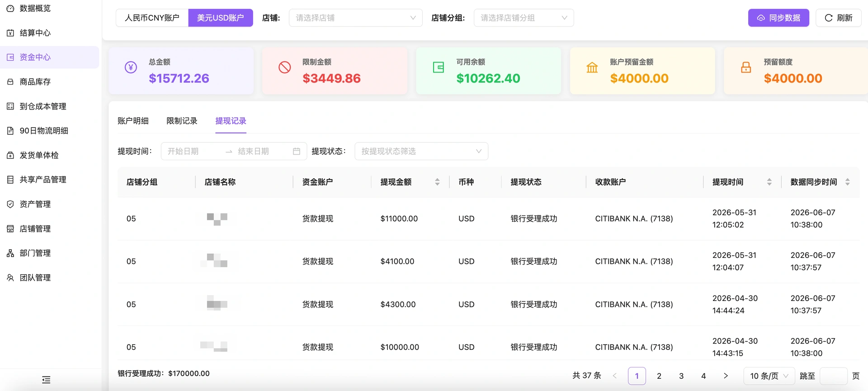
Task: Switch to 美元USD账户
Action: (x=221, y=18)
